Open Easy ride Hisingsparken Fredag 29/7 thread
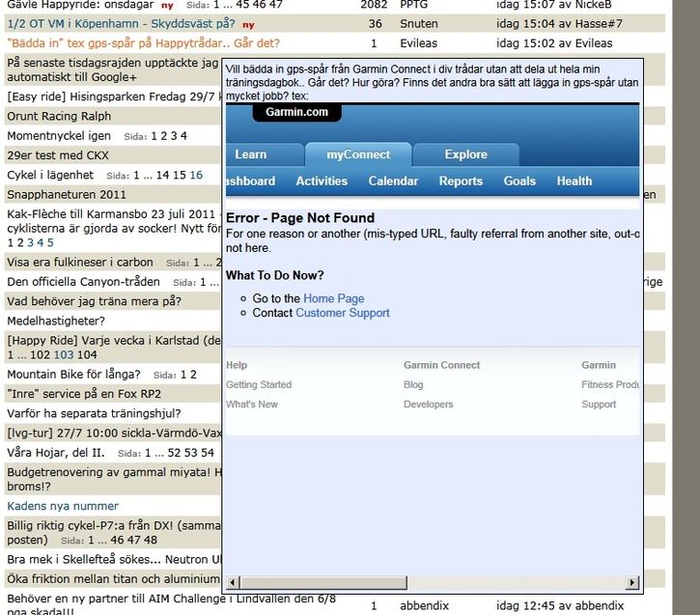Image resolution: width=700 pixels, height=615 pixels. (113, 97)
